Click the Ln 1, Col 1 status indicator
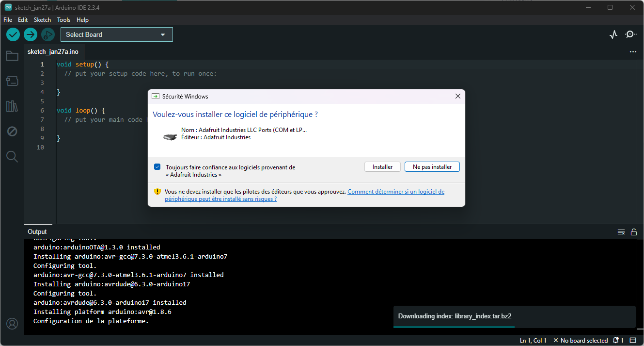Screen dimensions: 644x346 [x=533, y=340]
